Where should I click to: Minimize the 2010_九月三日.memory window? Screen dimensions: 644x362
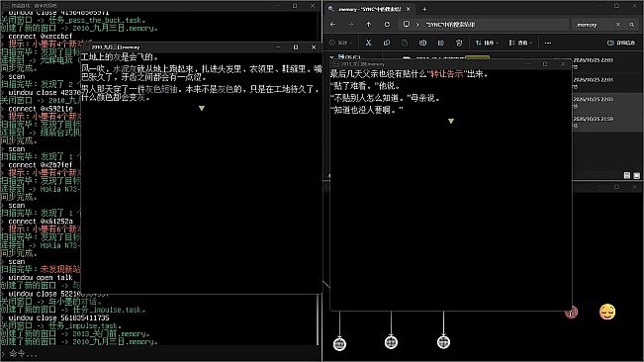(x=278, y=47)
